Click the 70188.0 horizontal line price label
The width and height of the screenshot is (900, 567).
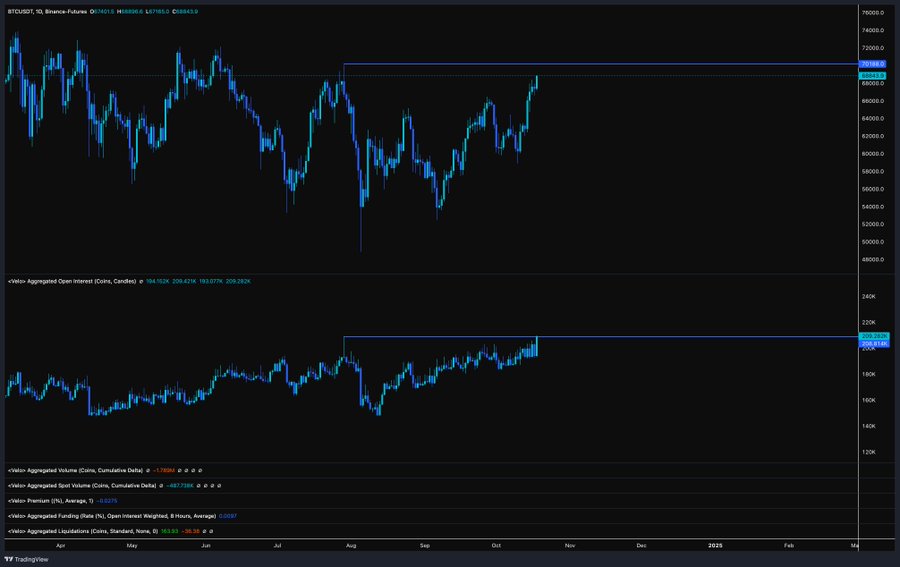click(872, 64)
